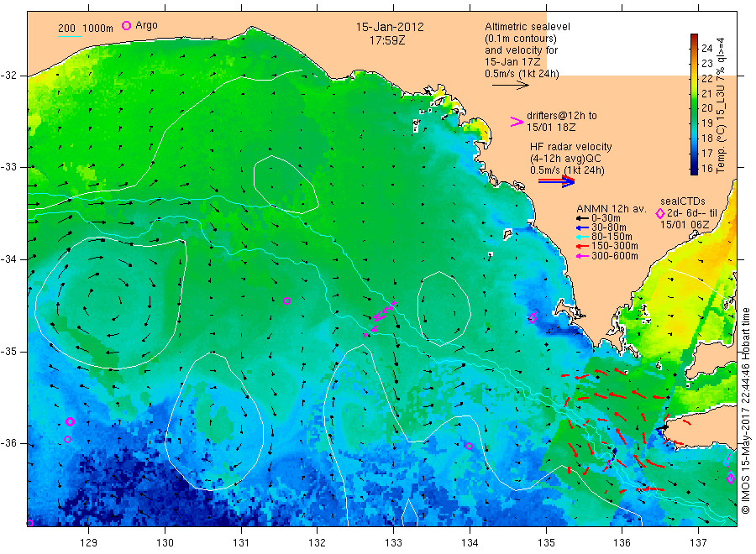Click the thin Argo marker near 128.7E 36S
The width and height of the screenshot is (756, 554).
(67, 439)
